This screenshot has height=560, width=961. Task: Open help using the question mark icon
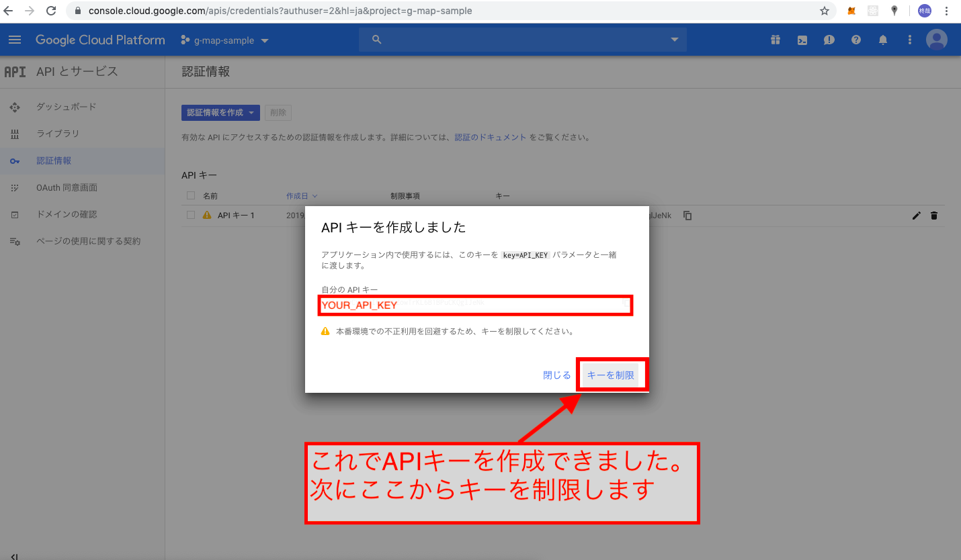pos(855,40)
